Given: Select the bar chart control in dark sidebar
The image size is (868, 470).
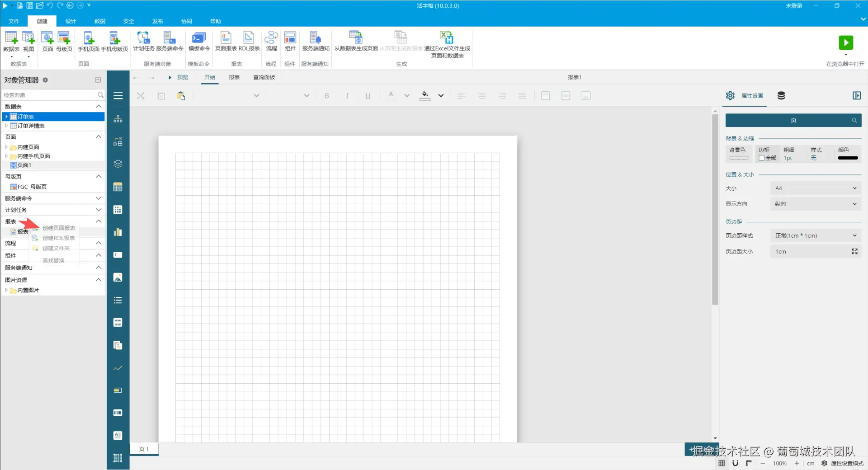Looking at the screenshot, I should coord(118,232).
